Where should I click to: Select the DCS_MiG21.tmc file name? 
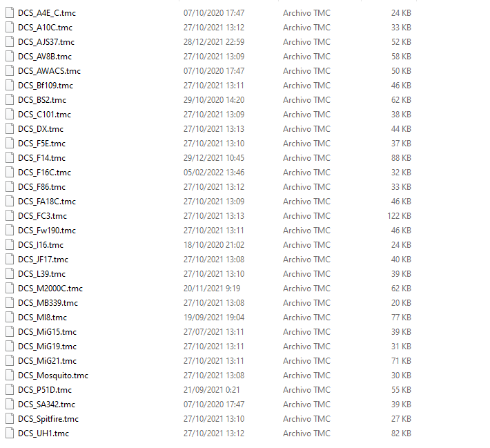pos(47,361)
